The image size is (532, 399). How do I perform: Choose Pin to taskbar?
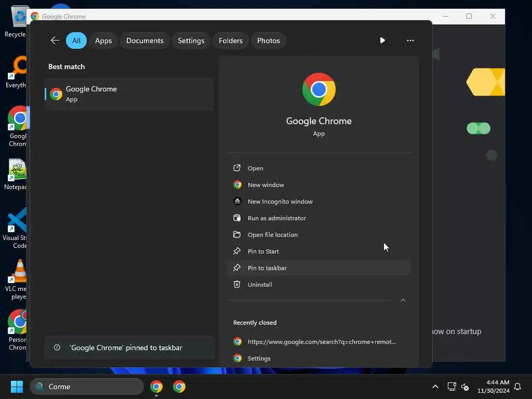(318, 268)
